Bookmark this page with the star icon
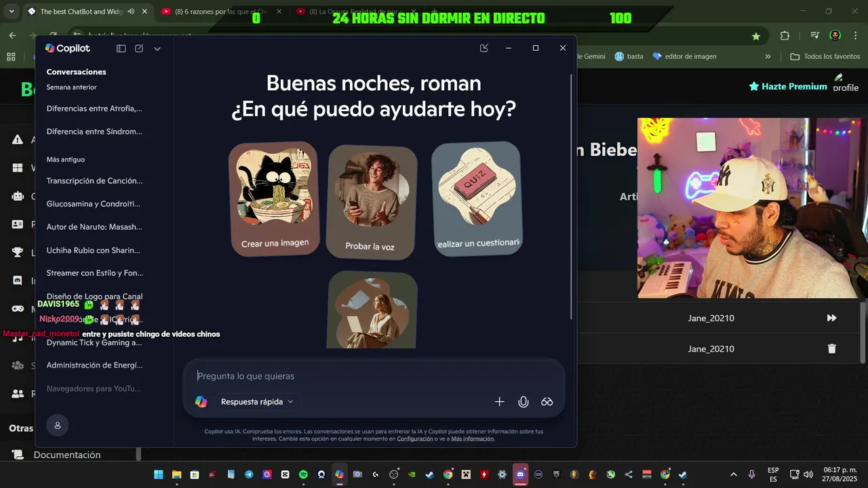The width and height of the screenshot is (868, 488). tap(756, 36)
